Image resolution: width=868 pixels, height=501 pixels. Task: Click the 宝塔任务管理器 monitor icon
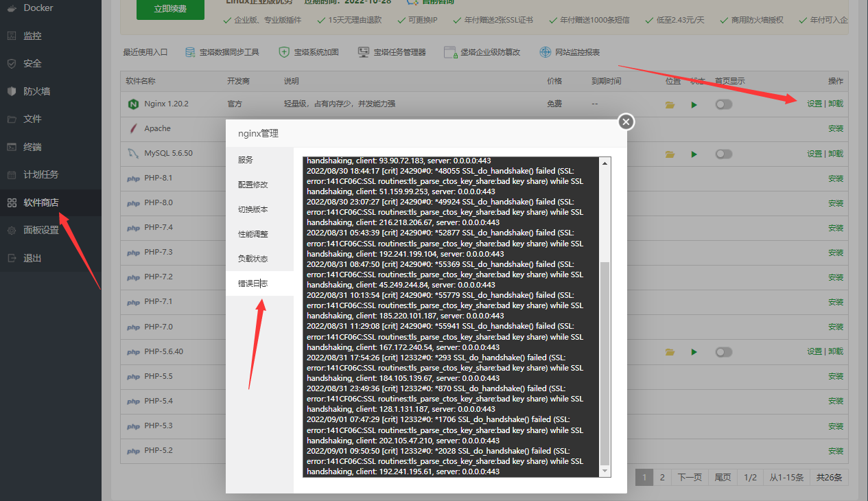pyautogui.click(x=364, y=52)
